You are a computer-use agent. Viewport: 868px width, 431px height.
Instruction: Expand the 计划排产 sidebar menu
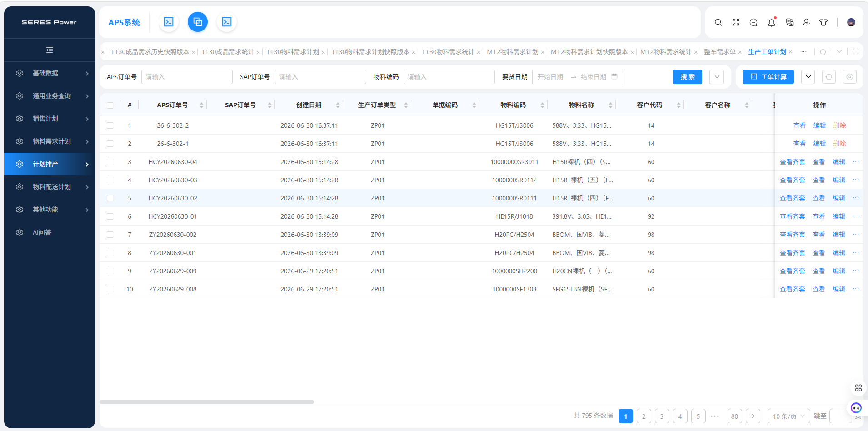50,164
